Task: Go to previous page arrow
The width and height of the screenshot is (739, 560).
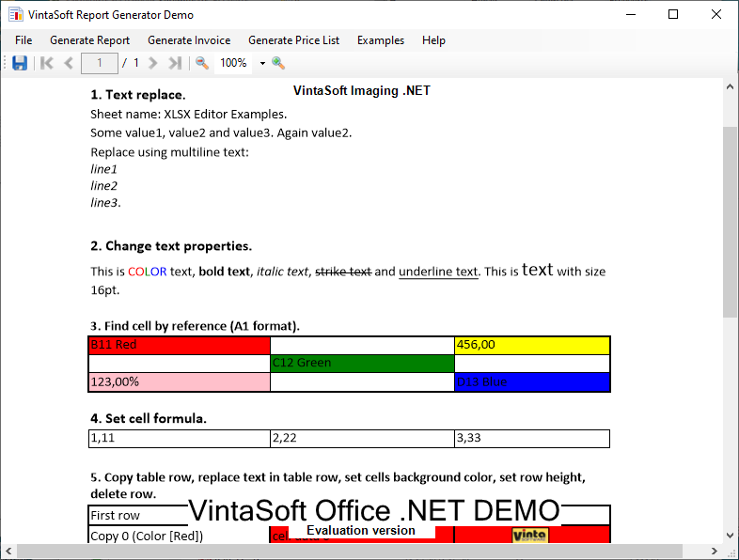Action: tap(69, 63)
